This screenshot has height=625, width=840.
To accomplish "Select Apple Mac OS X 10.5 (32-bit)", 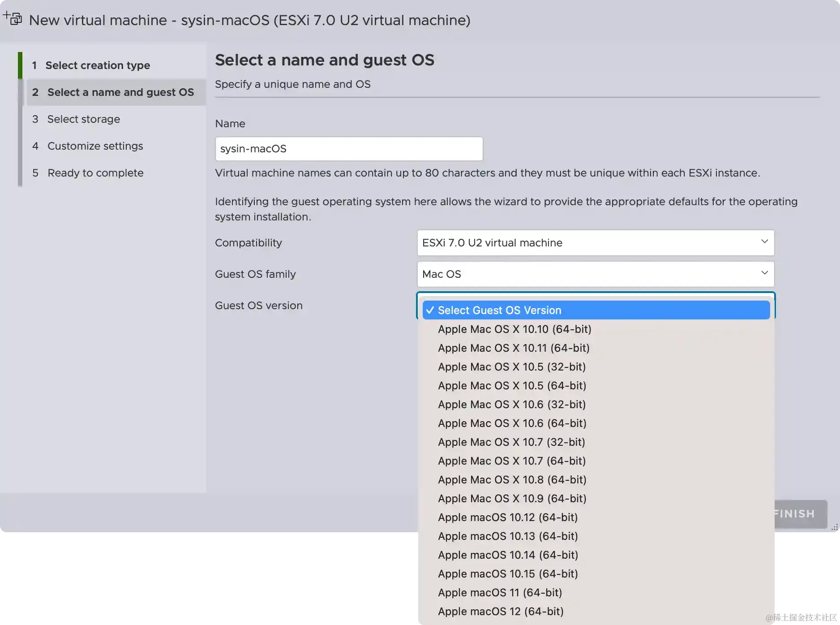I will pyautogui.click(x=511, y=366).
